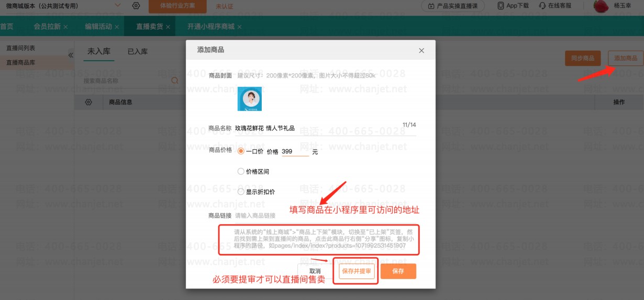Click the 添加商品 button
Screen dimensions: 644x300
pos(626,58)
